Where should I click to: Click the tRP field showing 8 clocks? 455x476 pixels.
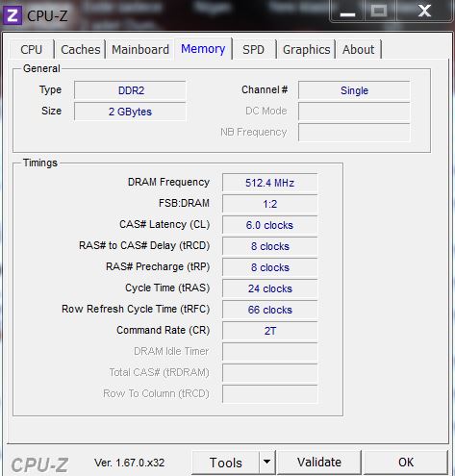click(270, 267)
